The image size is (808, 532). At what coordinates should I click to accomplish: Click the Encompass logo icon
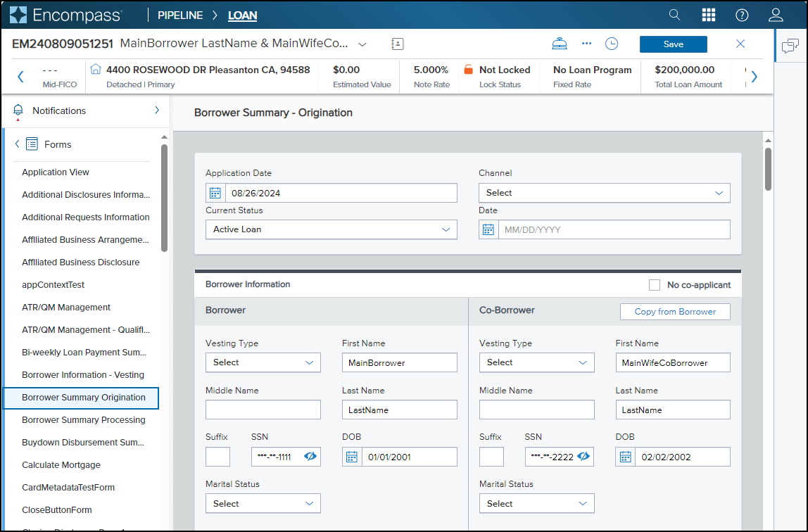click(18, 15)
